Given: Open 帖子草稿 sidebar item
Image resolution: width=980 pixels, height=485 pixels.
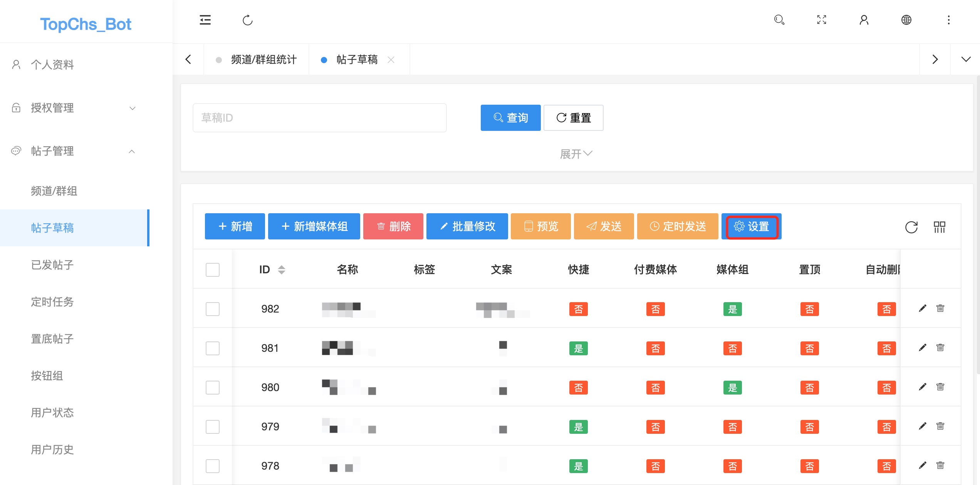Looking at the screenshot, I should click(75, 228).
